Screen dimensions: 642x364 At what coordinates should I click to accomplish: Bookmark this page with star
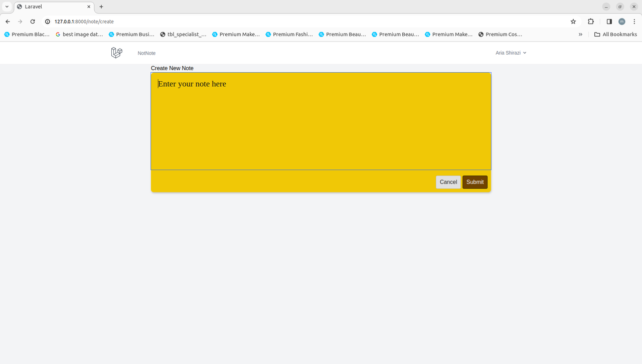pyautogui.click(x=573, y=22)
